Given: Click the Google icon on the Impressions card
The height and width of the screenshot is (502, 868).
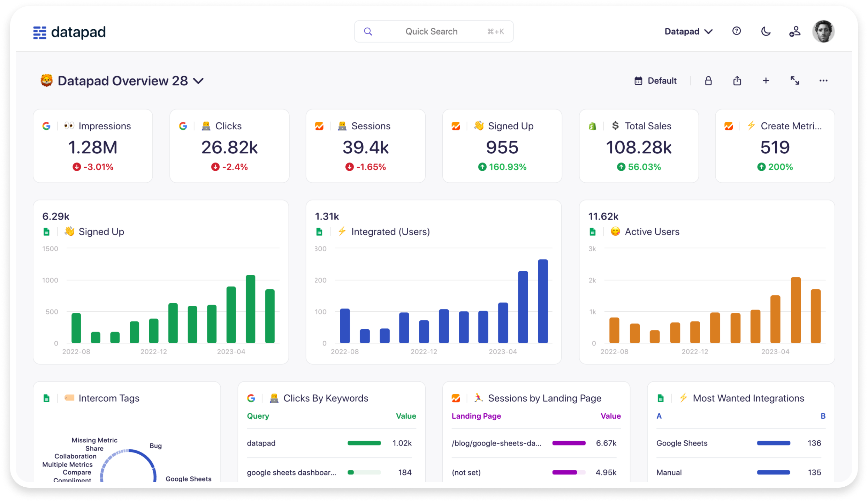Looking at the screenshot, I should 46,126.
